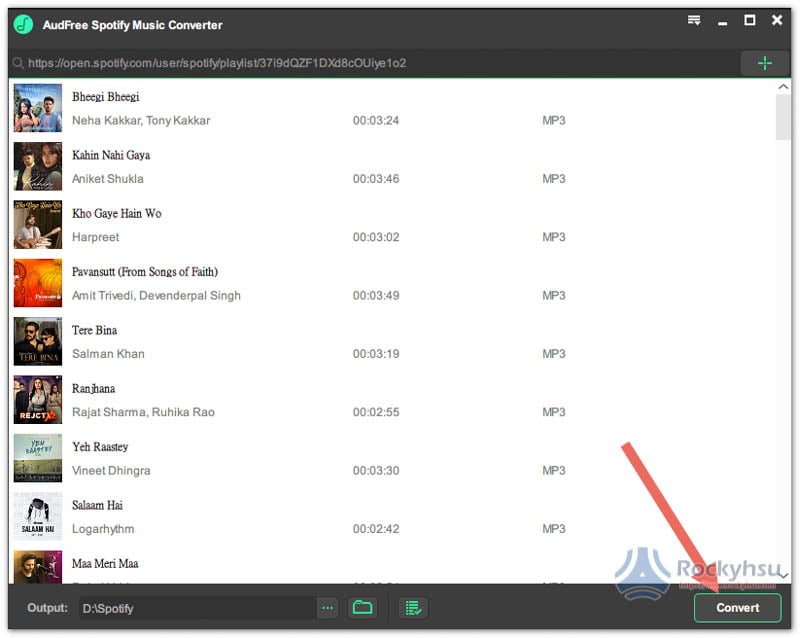Maximize the AudFree window

[749, 20]
